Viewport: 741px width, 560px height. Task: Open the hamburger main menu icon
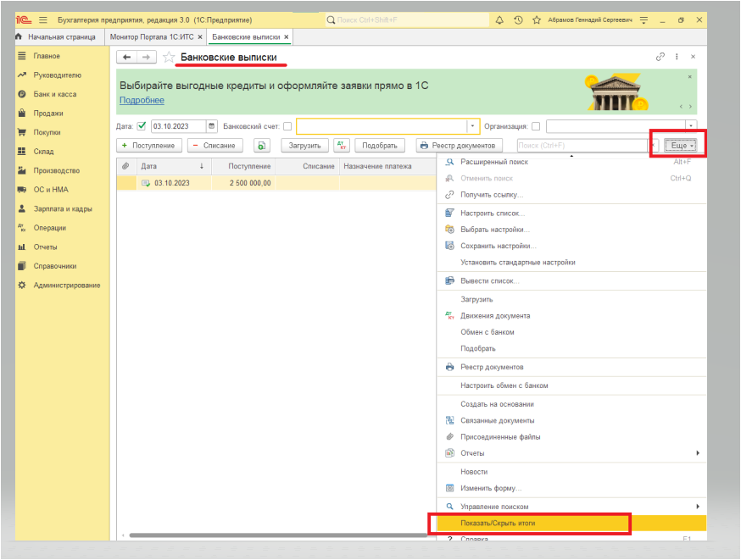(x=43, y=19)
